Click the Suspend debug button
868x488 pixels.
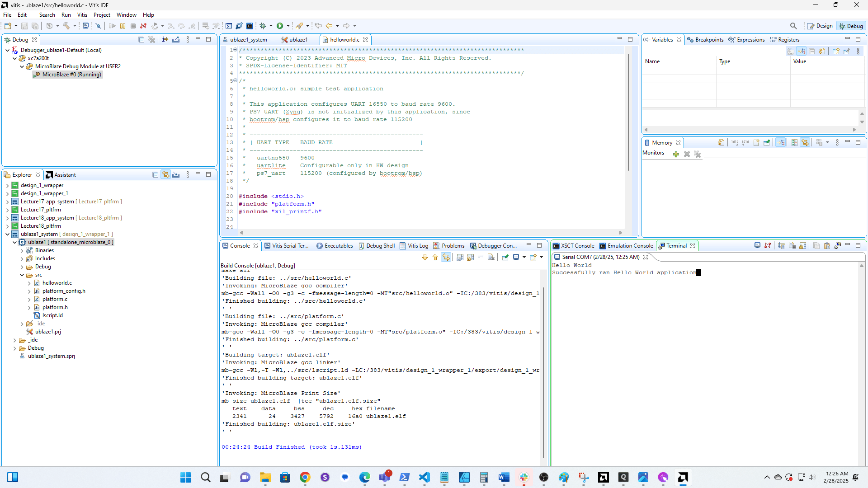click(x=123, y=26)
